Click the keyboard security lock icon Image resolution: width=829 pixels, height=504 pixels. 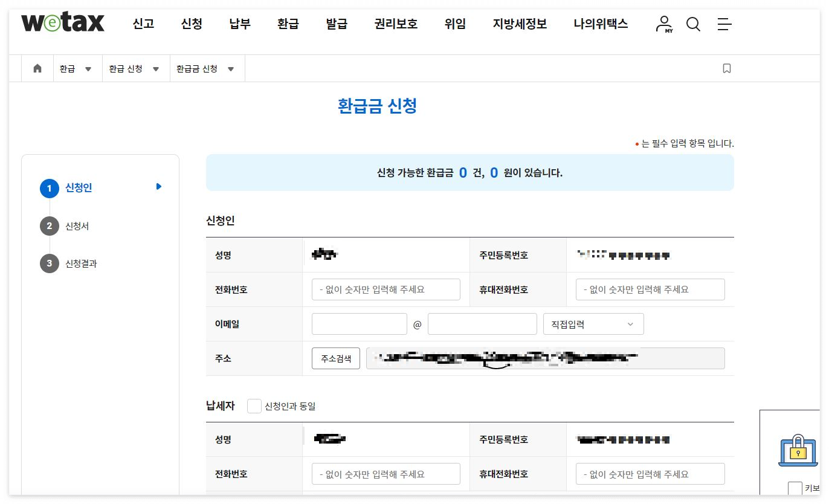[798, 450]
